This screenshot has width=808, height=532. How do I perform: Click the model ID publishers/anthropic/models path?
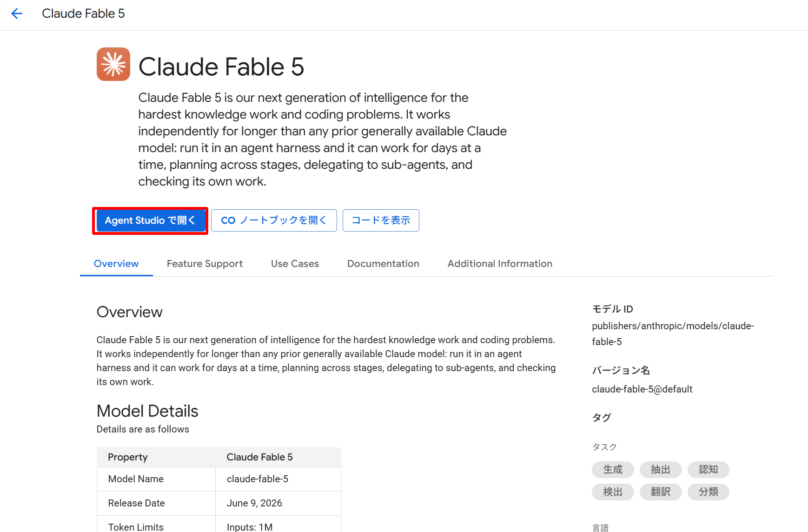[x=673, y=334]
